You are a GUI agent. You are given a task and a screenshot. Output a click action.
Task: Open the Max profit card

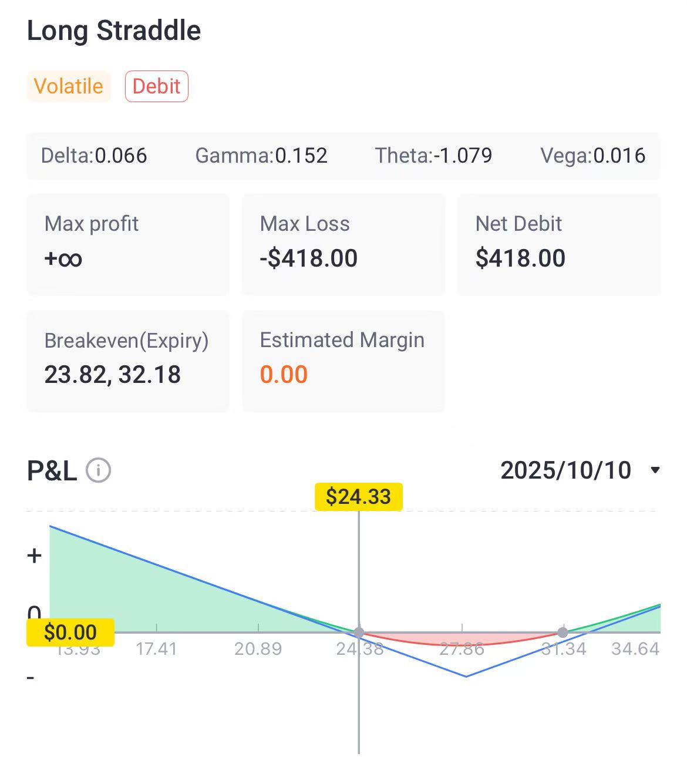128,244
